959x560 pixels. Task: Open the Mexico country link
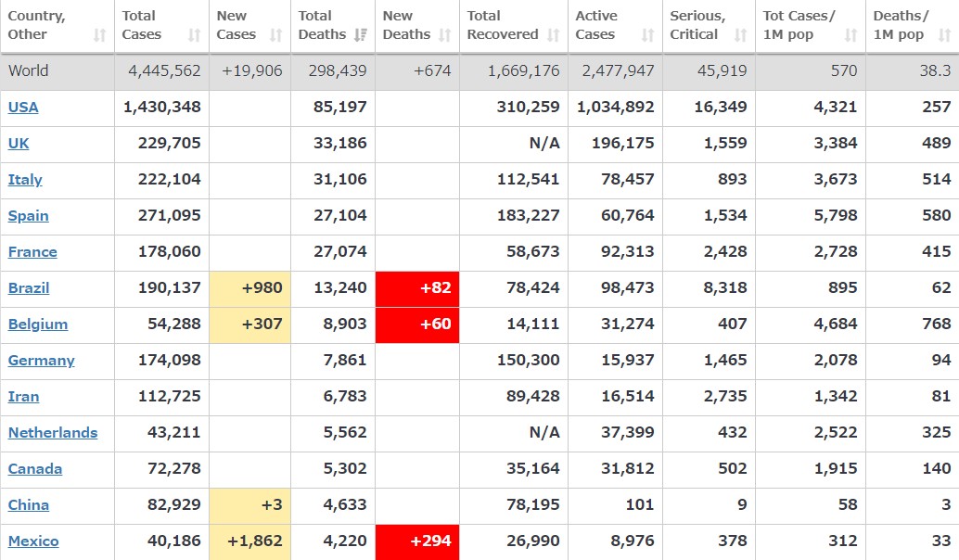[33, 541]
